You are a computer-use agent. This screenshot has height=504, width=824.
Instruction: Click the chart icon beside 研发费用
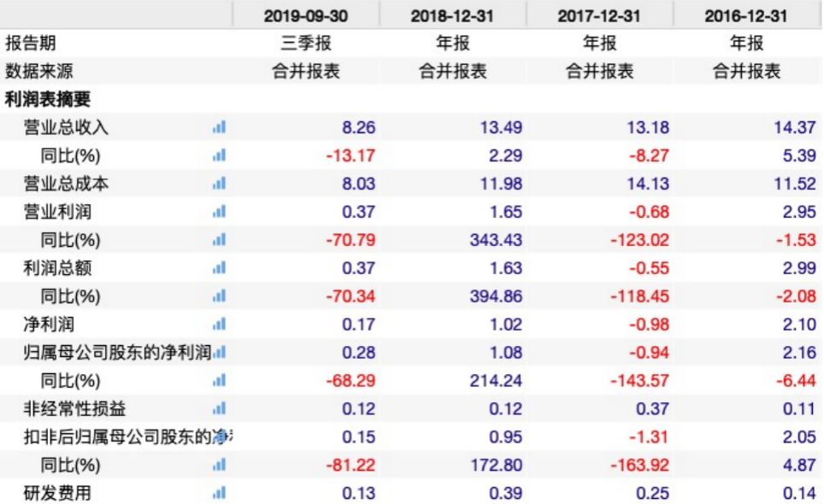(x=219, y=491)
